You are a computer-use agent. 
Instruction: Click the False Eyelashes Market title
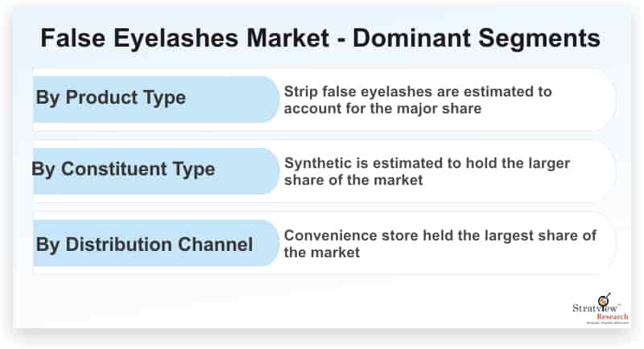(185, 38)
